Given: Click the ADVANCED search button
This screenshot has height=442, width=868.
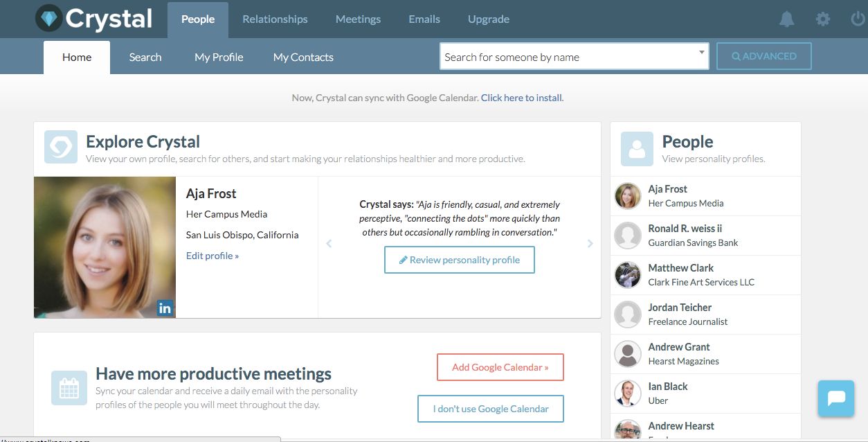Looking at the screenshot, I should point(764,56).
